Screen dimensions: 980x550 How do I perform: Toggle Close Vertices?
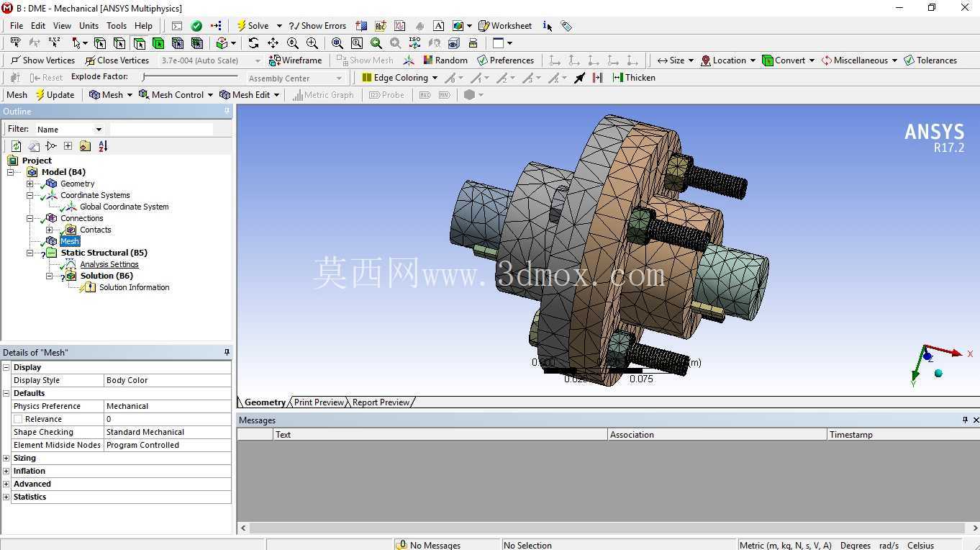(x=117, y=60)
